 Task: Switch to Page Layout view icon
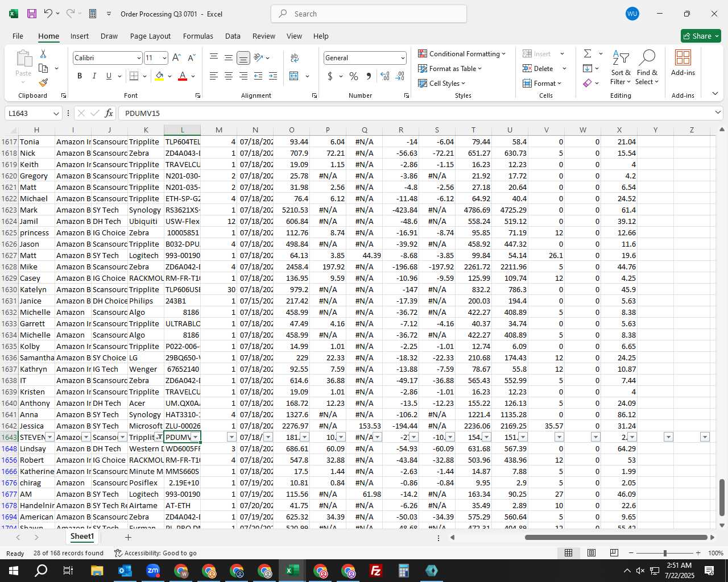pos(591,552)
